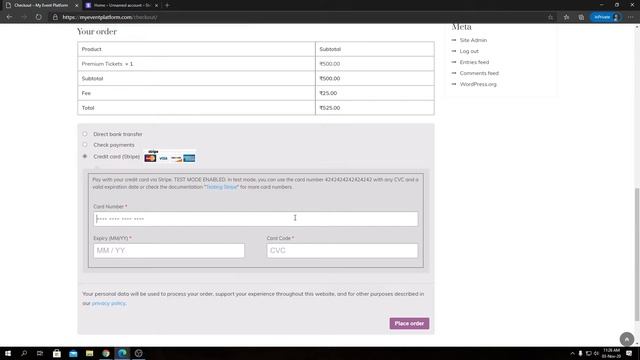Click Log out link in Meta
The image size is (640, 360).
[x=469, y=51]
